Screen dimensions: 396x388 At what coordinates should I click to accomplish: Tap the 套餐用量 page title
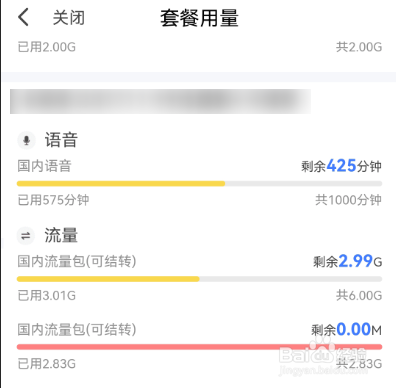coord(199,18)
